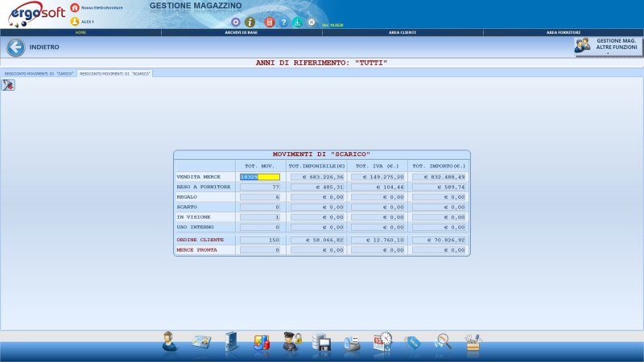This screenshot has height=362, width=644.
Task: Click the TOT. IMPONIBILE(€) column header
Action: 316,167
